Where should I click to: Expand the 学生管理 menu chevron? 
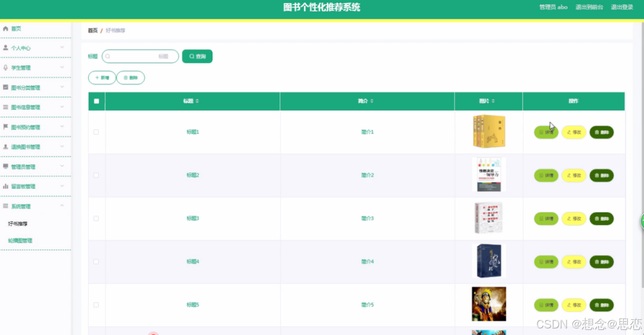tap(62, 67)
